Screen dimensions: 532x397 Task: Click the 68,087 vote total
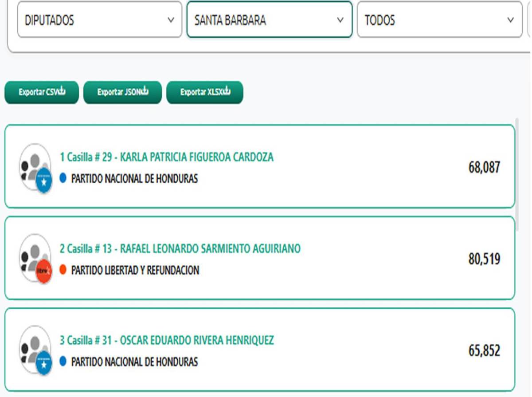[x=484, y=168]
